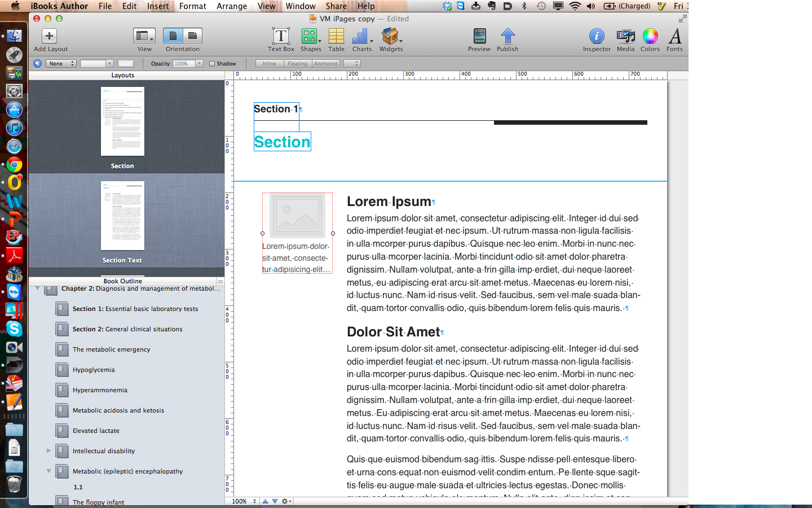Expand the Intellectual disability section
The image size is (812, 508).
[48, 451]
